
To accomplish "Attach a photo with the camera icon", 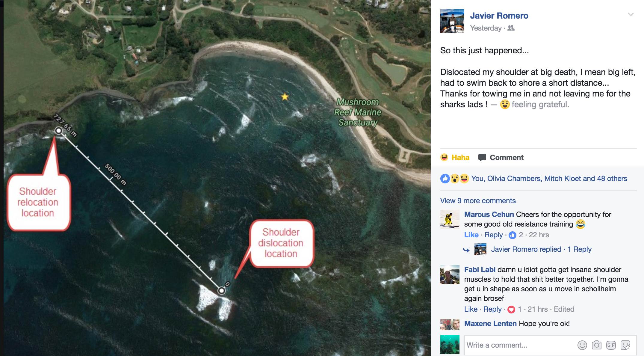I will [x=596, y=345].
